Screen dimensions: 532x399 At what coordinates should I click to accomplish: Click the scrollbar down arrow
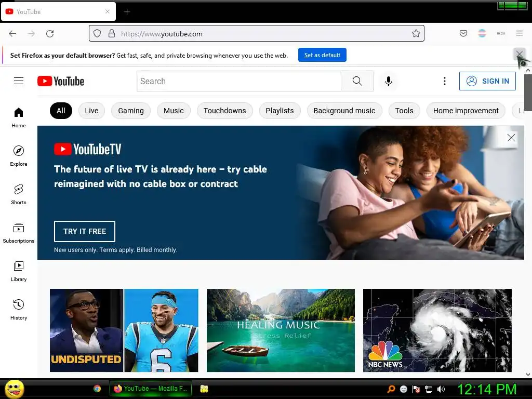tap(528, 375)
